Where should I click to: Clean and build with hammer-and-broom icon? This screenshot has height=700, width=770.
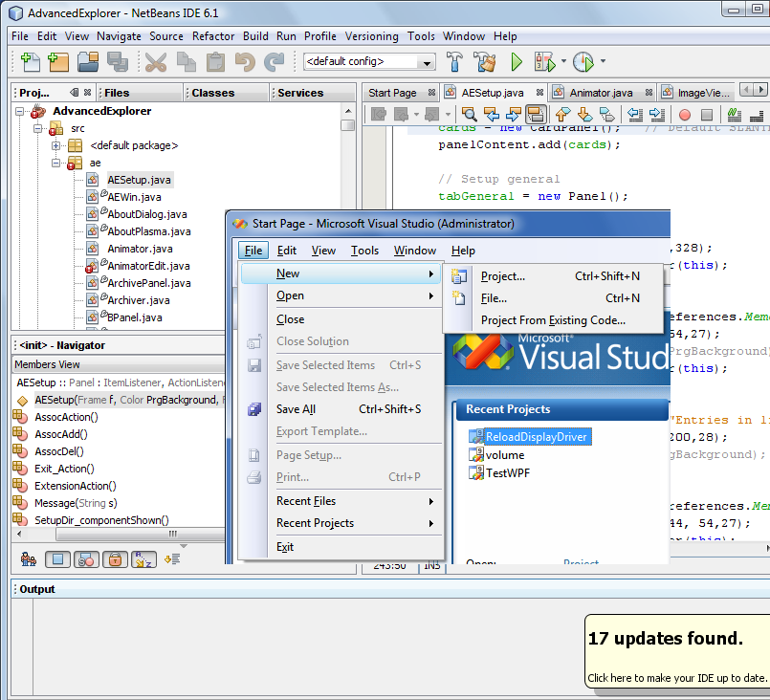(485, 62)
